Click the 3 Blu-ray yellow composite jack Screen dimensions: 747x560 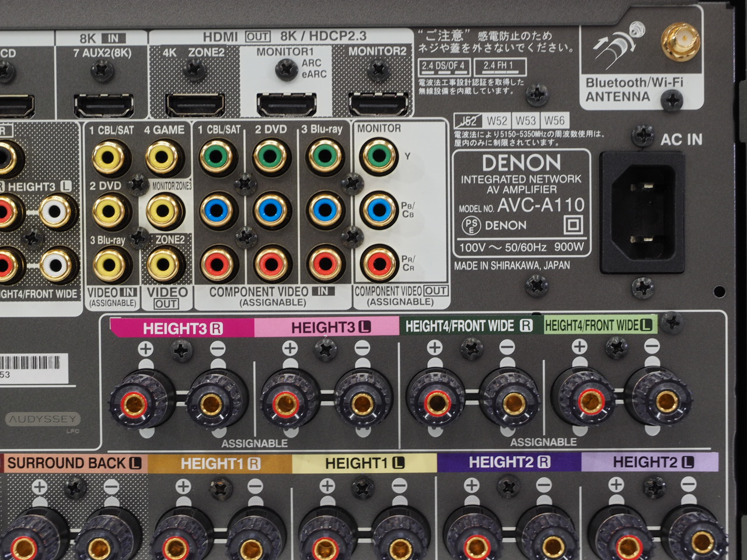click(x=111, y=264)
